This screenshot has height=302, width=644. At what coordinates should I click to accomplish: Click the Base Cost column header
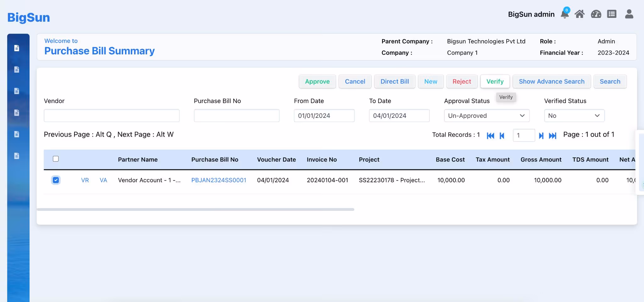(450, 160)
